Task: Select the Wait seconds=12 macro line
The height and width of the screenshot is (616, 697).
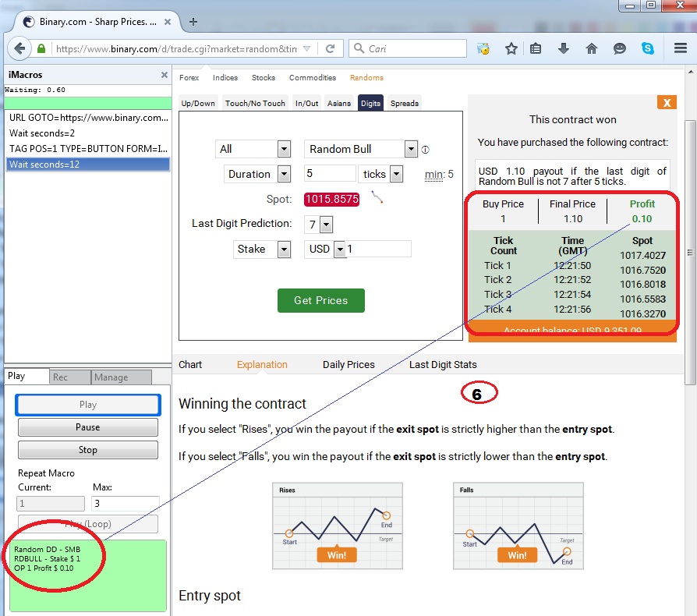Action: (88, 165)
